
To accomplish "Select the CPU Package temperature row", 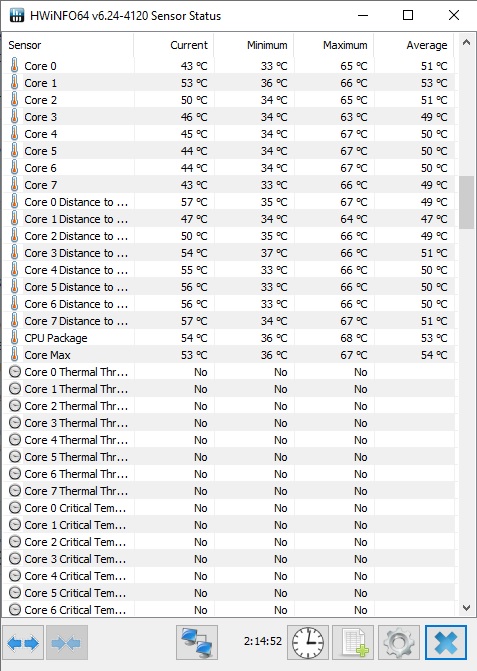I will point(229,338).
